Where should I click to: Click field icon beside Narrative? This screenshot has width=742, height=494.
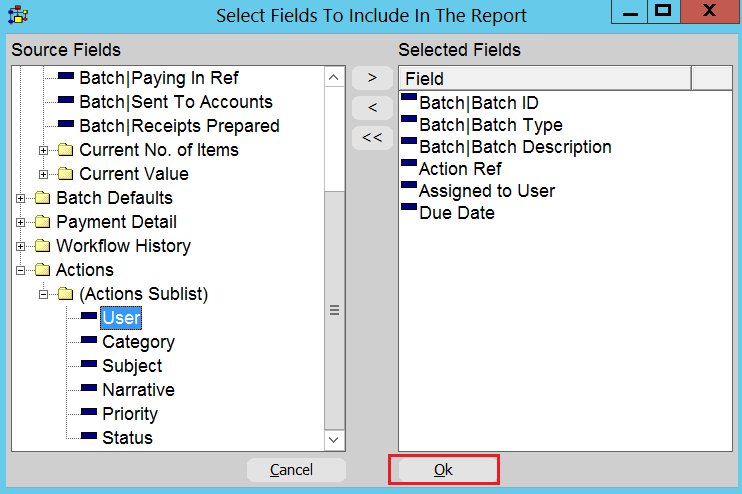[x=89, y=387]
